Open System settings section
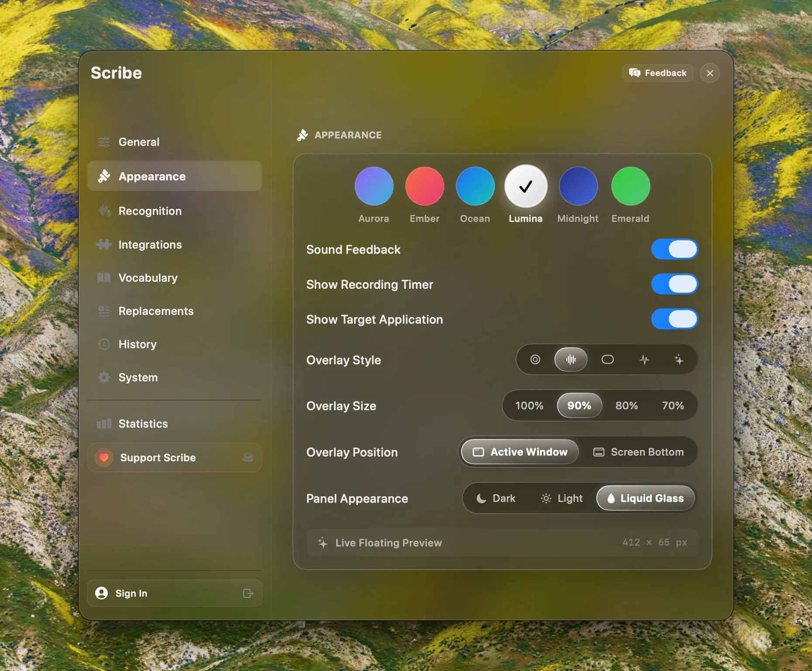Screen dimensions: 812x671 (x=175, y=377)
